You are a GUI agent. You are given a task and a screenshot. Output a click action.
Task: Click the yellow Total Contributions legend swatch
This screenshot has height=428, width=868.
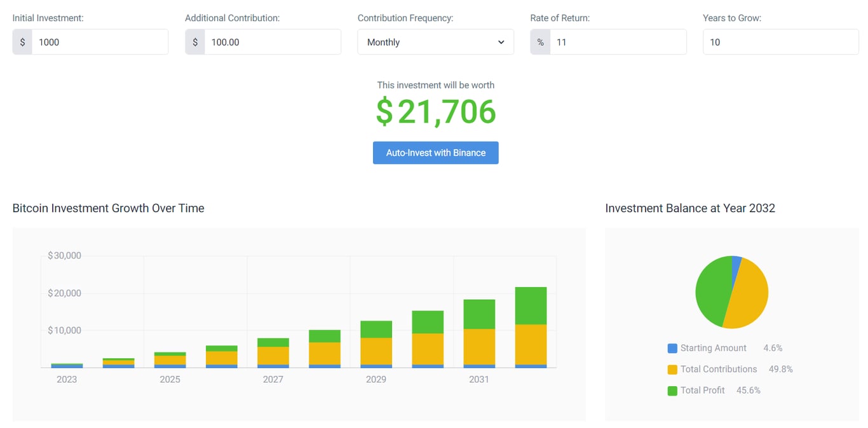point(672,369)
